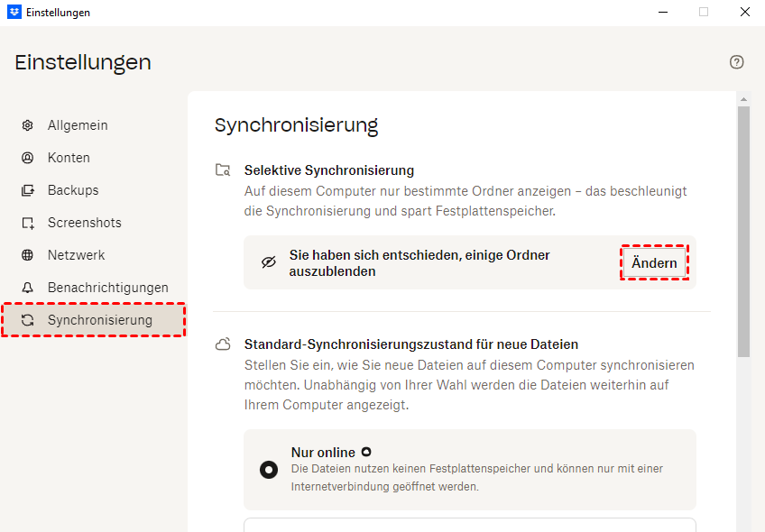Click the Screenshots capture icon
The height and width of the screenshot is (532, 765).
pos(28,223)
